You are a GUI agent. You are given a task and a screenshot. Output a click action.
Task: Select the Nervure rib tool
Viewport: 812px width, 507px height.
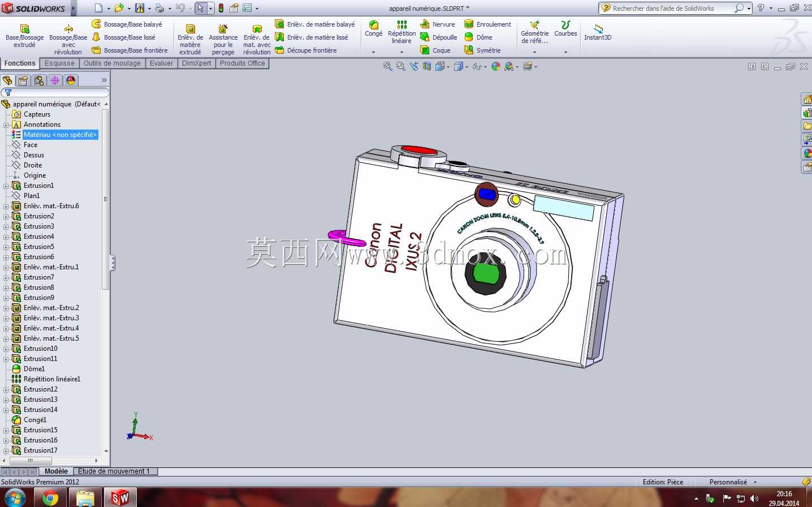(x=438, y=24)
